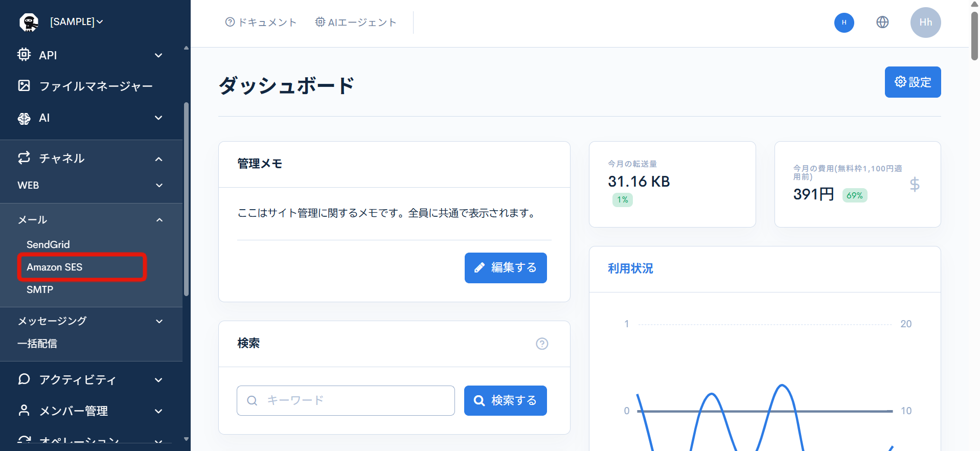Screen dimensions: 980x451
Task: Open the ドキュメント help link
Action: (261, 22)
